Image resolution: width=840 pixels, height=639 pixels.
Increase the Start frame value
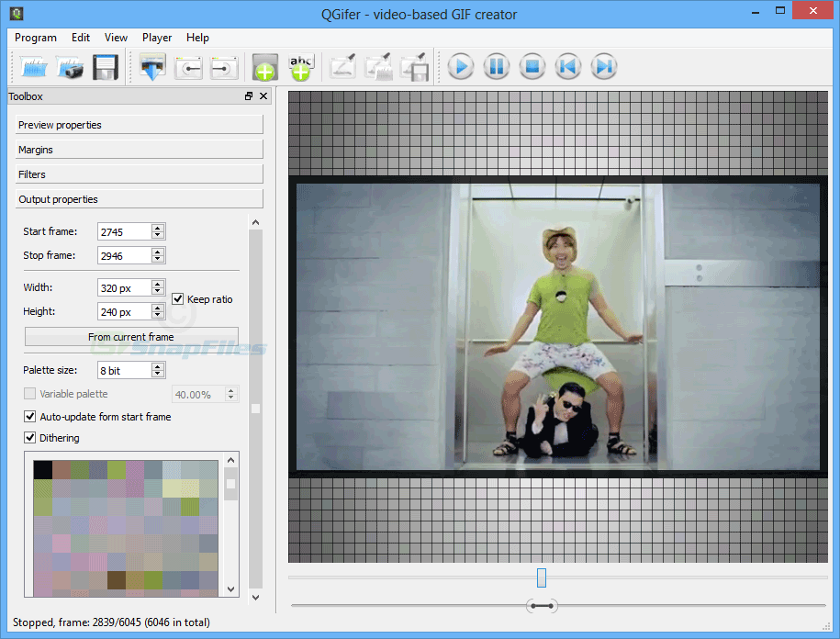pyautogui.click(x=158, y=228)
